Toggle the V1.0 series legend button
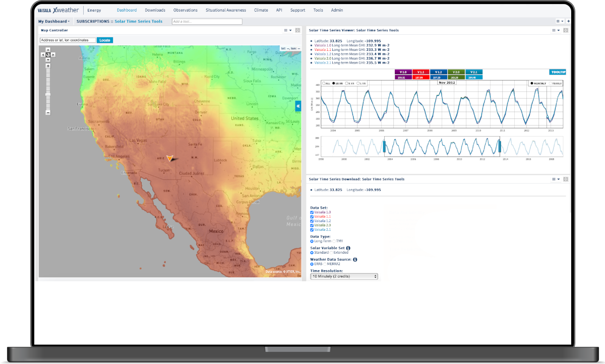 click(x=403, y=72)
